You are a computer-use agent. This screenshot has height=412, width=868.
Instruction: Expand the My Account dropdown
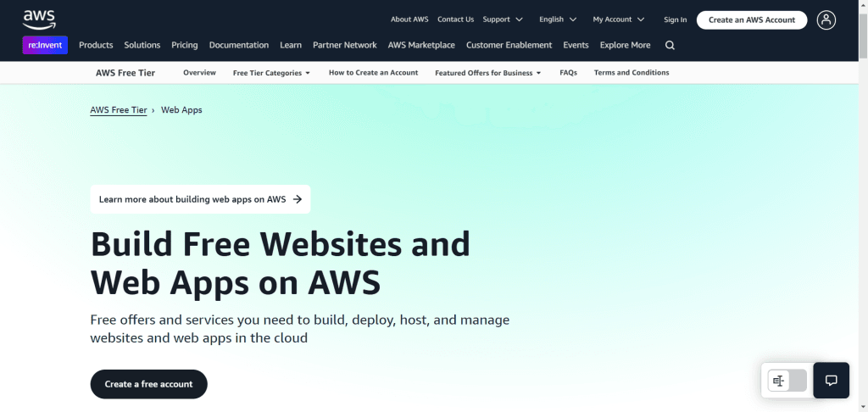point(618,19)
